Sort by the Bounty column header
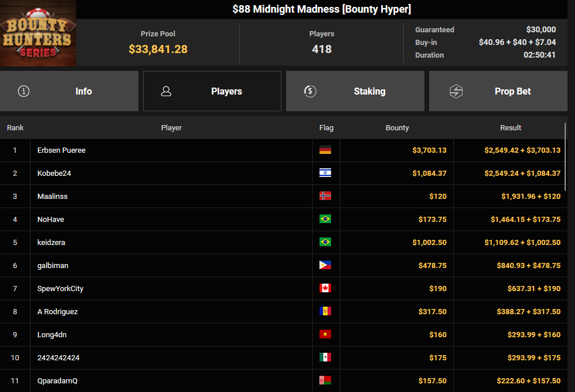This screenshot has height=392, width=575. [397, 128]
